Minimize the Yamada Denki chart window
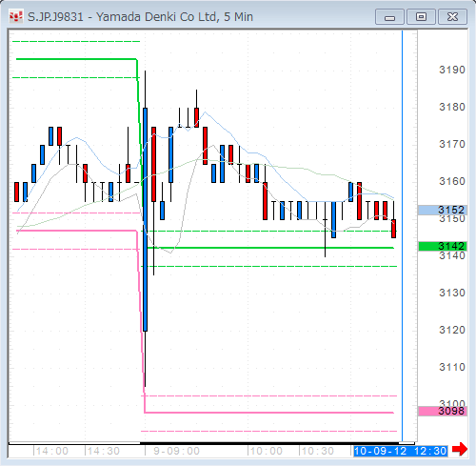The height and width of the screenshot is (466, 476). coord(389,17)
